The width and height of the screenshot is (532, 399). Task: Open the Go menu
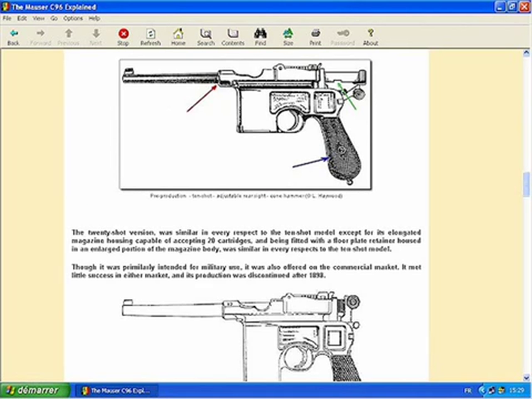(x=54, y=18)
